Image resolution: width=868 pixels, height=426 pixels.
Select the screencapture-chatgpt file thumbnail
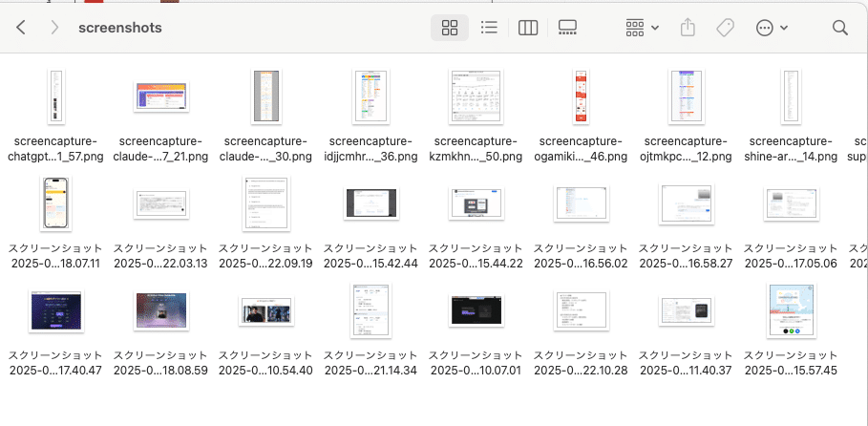(x=55, y=96)
